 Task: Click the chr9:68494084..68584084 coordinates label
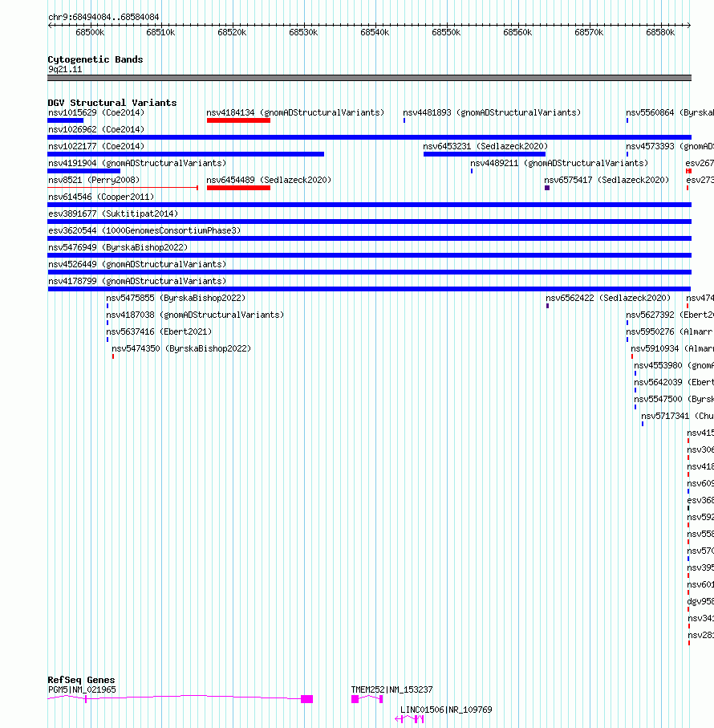(103, 17)
